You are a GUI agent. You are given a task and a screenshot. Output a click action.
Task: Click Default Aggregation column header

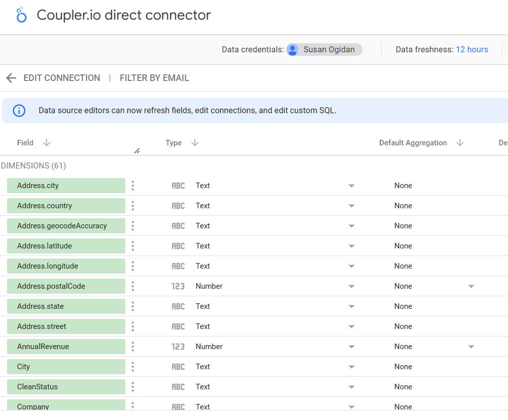coord(413,142)
